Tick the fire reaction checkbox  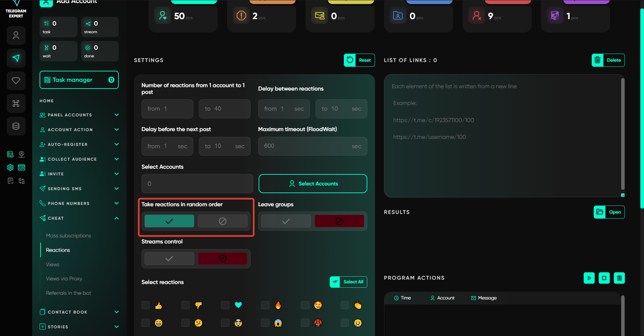tap(265, 305)
